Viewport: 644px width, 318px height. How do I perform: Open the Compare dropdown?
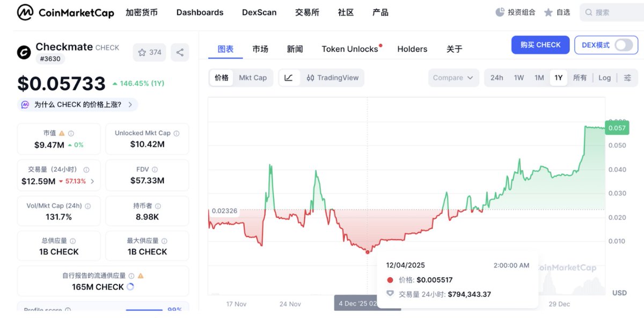[453, 77]
